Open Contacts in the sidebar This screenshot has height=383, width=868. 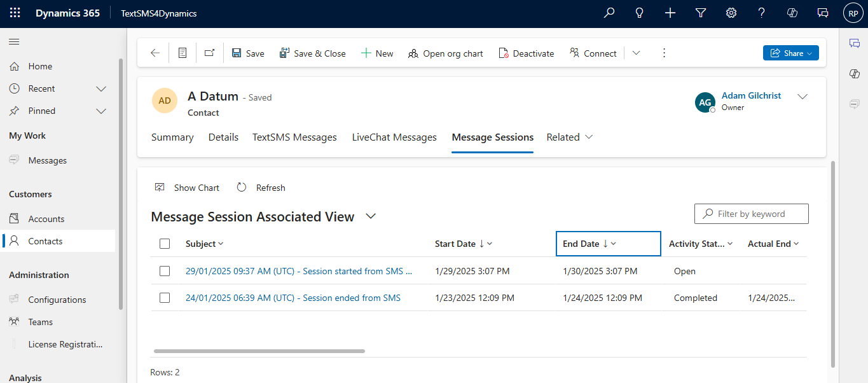coord(57,241)
